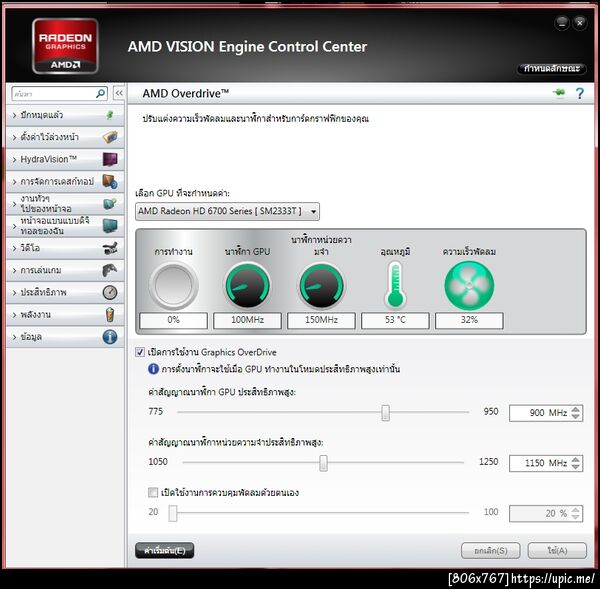Click the memory clock slider handle
This screenshot has height=589, width=600.
click(323, 463)
